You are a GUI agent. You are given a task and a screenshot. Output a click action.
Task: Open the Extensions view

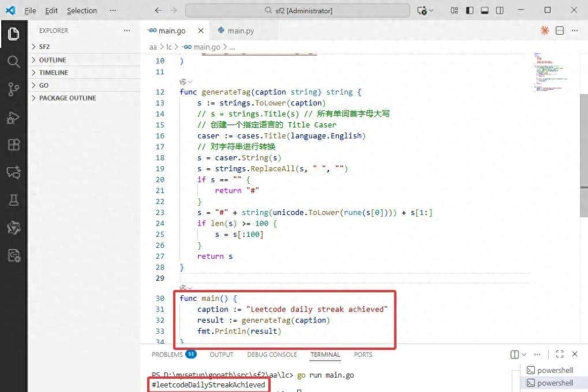13,145
